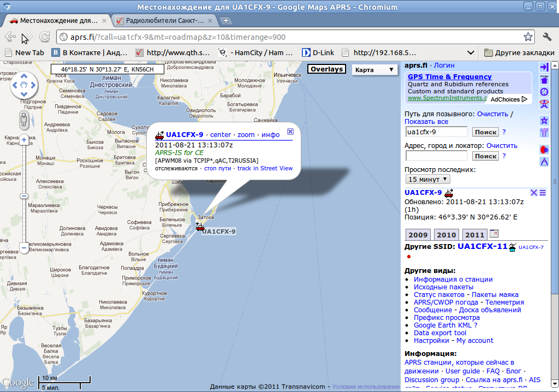The height and width of the screenshot is (392, 559).
Task: Click the calendar icon beside the year buttons
Action: 494,233
